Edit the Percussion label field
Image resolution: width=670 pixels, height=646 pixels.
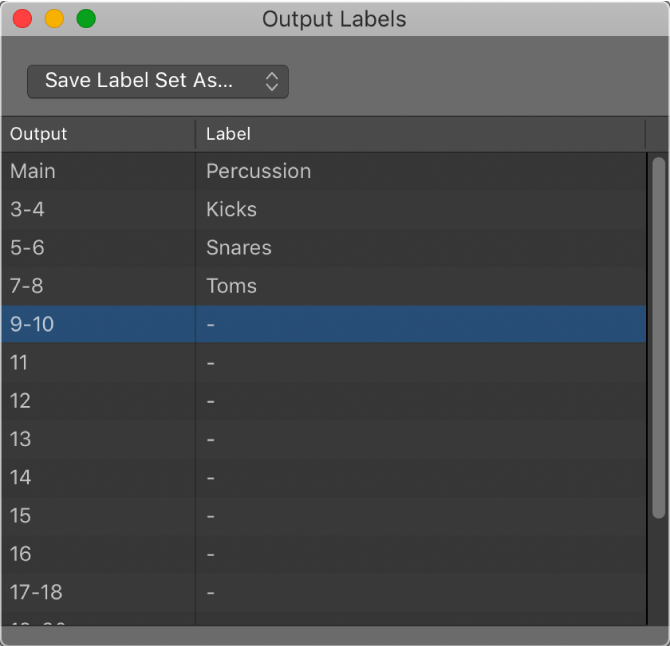click(x=258, y=171)
